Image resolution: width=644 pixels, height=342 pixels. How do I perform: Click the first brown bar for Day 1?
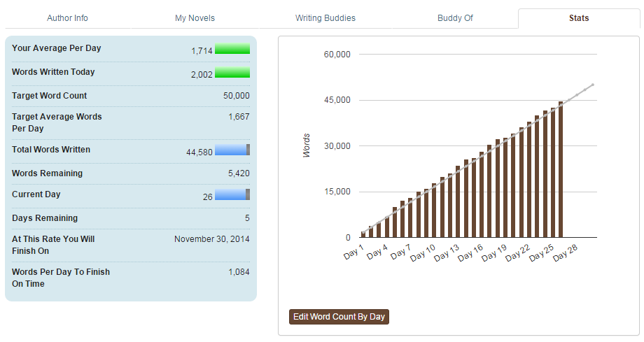363,234
